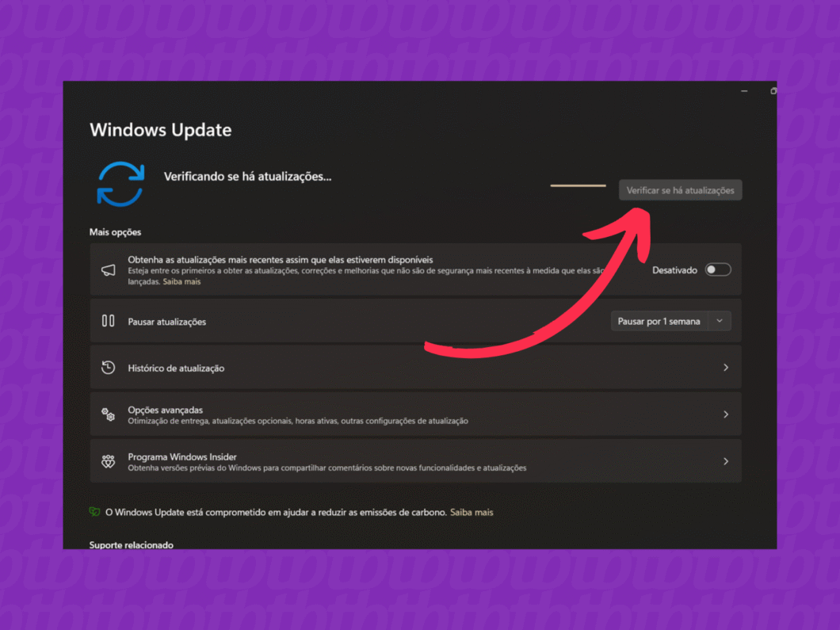The image size is (840, 630).
Task: Expand Opções avançadas chevron
Action: (x=726, y=414)
